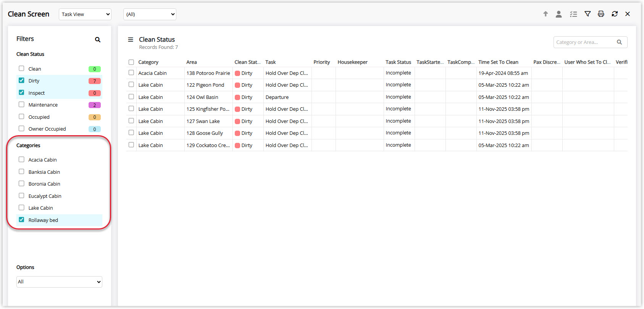
Task: Print the clean screen list
Action: (601, 14)
